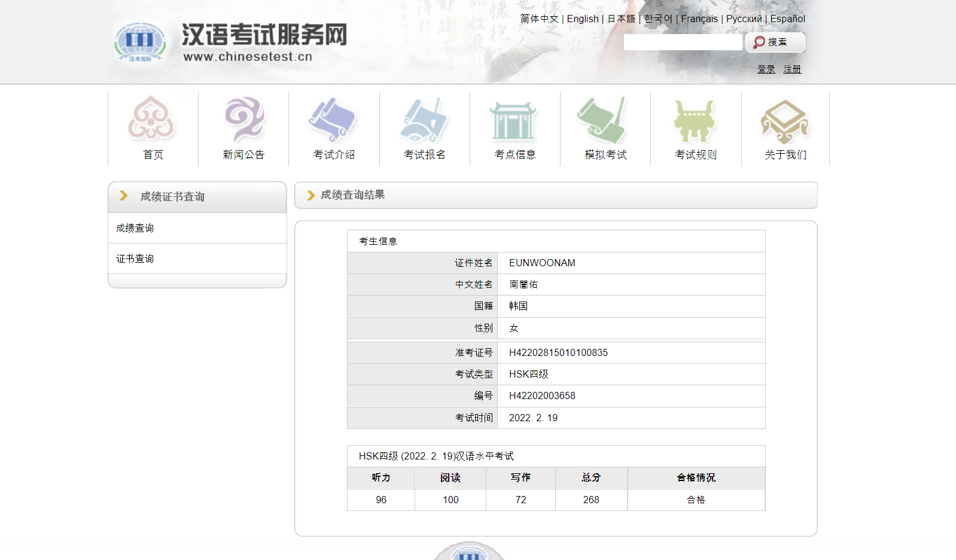The height and width of the screenshot is (560, 956).
Task: Click the reading score 100
Action: click(450, 500)
